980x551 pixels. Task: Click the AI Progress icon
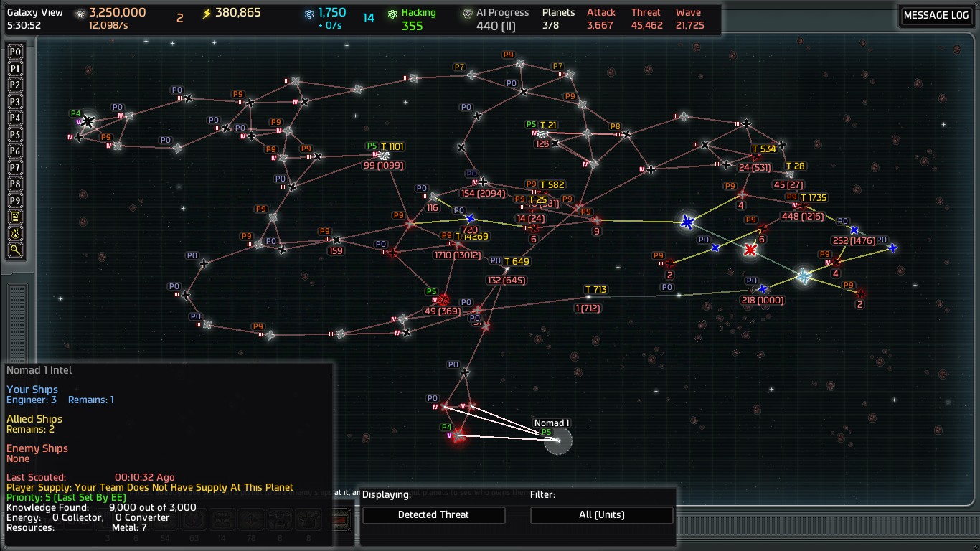point(468,14)
